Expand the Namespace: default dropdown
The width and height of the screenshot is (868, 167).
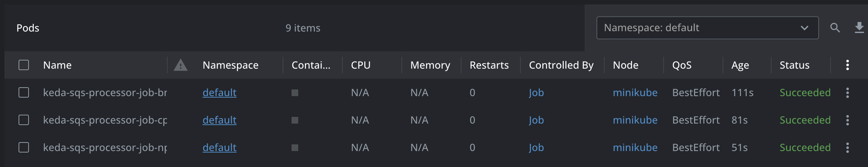click(x=707, y=28)
